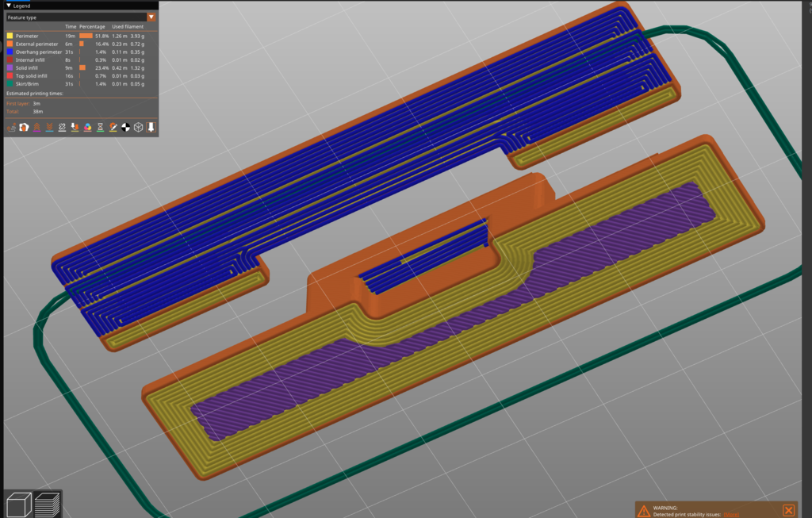Collapse the Legend panel
Viewport: 812px width, 518px height.
[9, 6]
